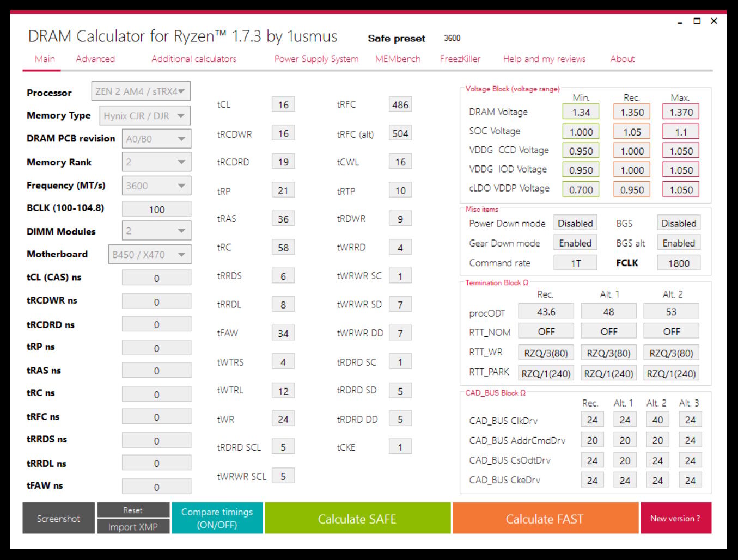Screen dimensions: 738x560
Task: Click DRAM Voltage Min 1.34 box
Action: point(581,112)
